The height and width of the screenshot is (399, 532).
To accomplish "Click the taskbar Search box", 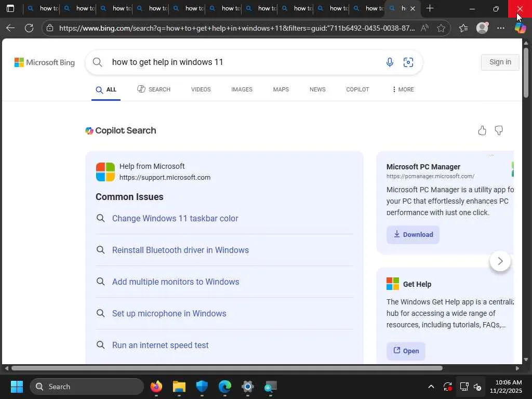I will 87,387.
